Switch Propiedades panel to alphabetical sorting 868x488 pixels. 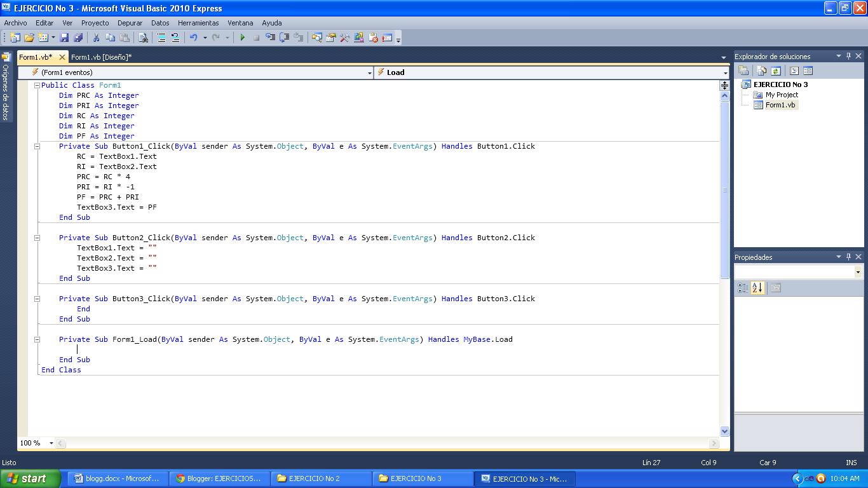(x=756, y=288)
